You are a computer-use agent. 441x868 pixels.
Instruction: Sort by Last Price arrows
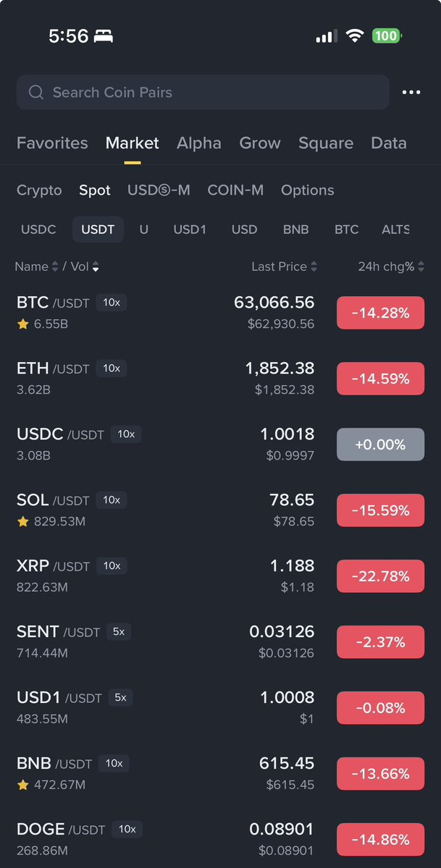click(x=314, y=267)
